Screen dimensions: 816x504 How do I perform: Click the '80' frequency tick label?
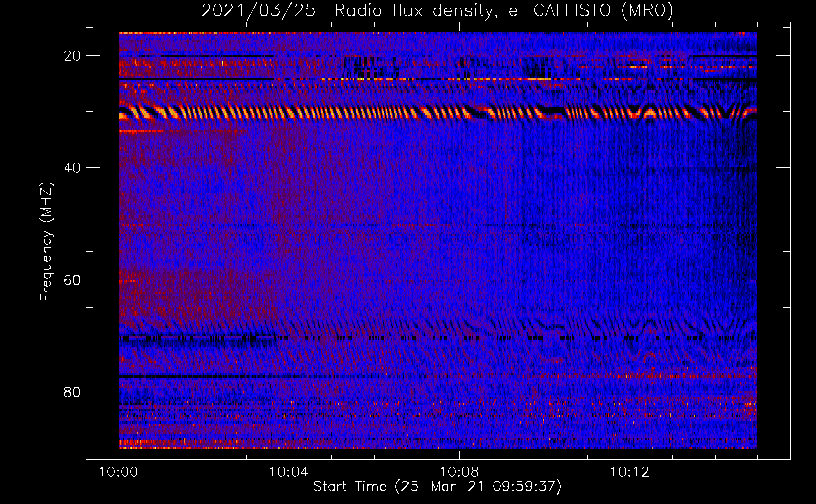click(73, 392)
